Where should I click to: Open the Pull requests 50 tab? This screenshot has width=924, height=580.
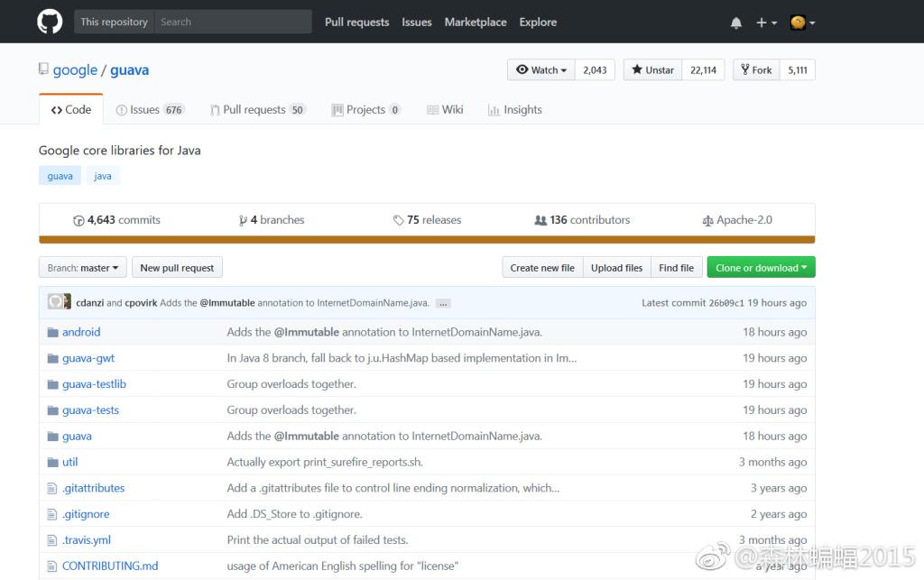[x=258, y=109]
